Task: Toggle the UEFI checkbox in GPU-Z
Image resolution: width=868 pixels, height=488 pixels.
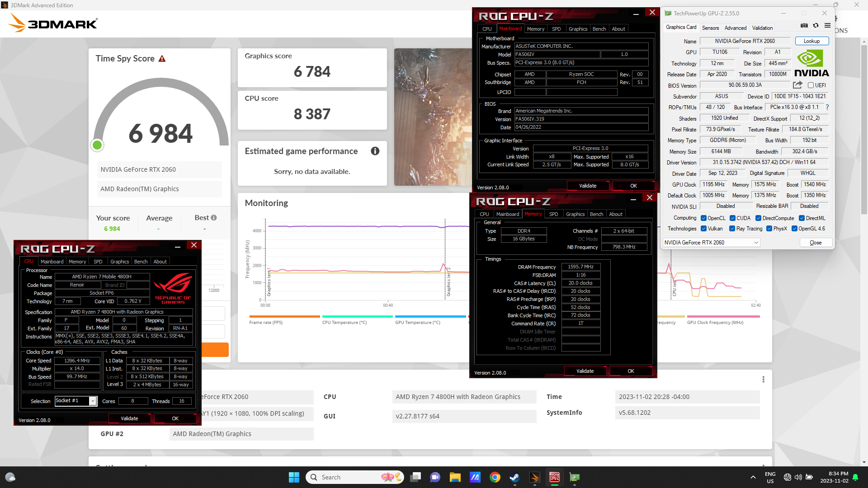Action: tap(811, 85)
